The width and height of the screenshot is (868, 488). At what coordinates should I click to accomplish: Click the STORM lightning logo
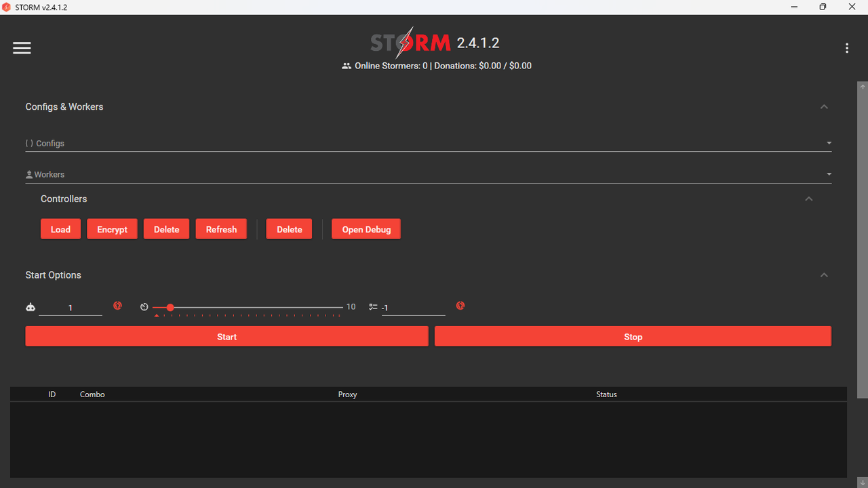410,43
